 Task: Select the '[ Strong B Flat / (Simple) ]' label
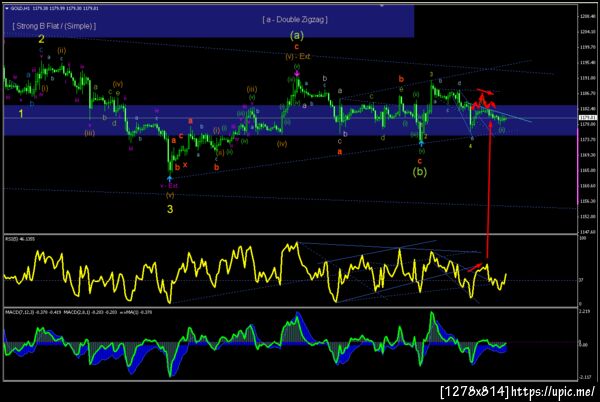click(x=54, y=26)
